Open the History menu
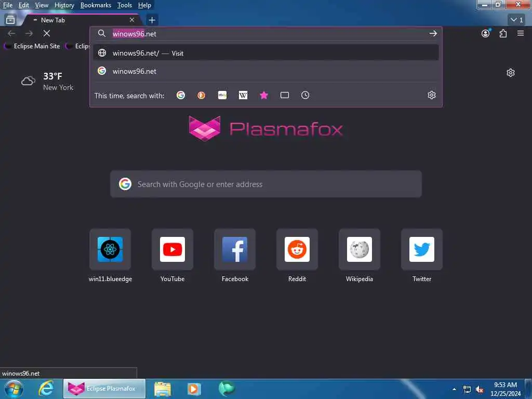532x399 pixels. [64, 5]
